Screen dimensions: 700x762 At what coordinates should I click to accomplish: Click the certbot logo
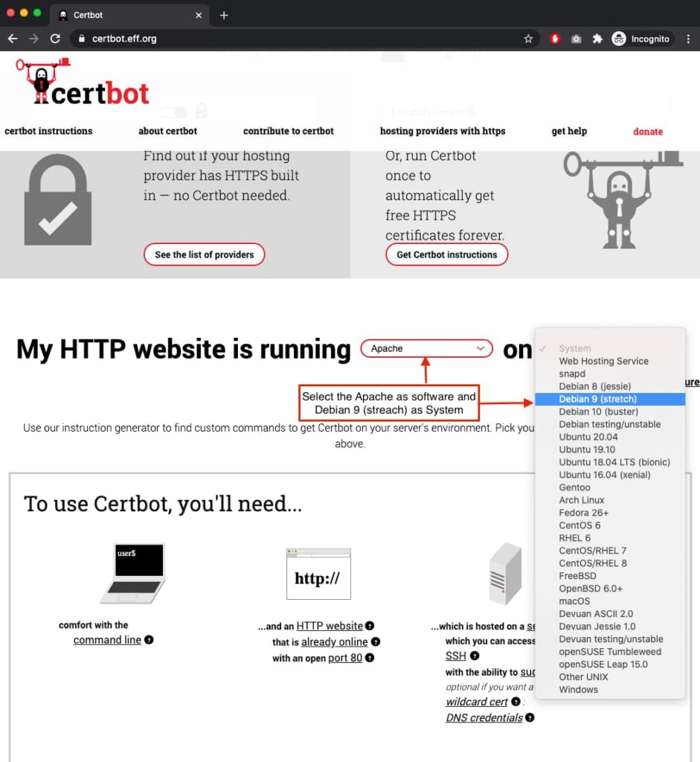tap(83, 83)
